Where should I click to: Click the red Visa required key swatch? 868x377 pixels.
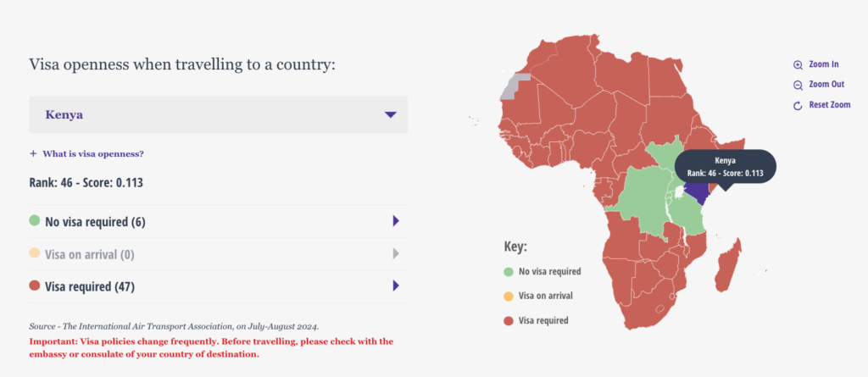click(508, 320)
